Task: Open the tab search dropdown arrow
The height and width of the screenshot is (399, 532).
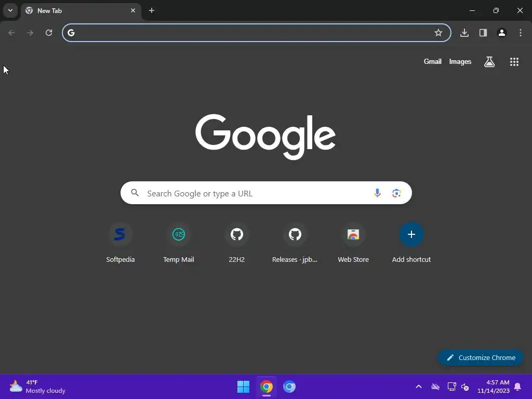Action: click(10, 10)
